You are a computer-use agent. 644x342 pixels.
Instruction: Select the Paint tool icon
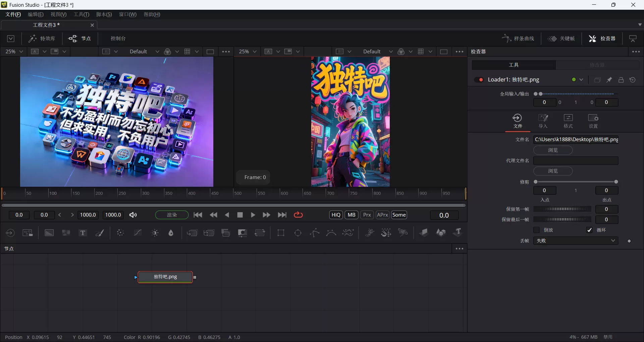pyautogui.click(x=99, y=233)
